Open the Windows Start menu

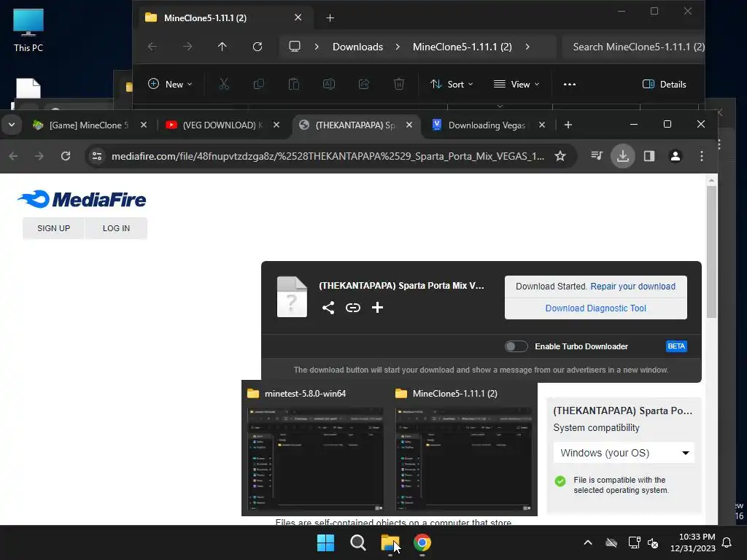point(325,542)
